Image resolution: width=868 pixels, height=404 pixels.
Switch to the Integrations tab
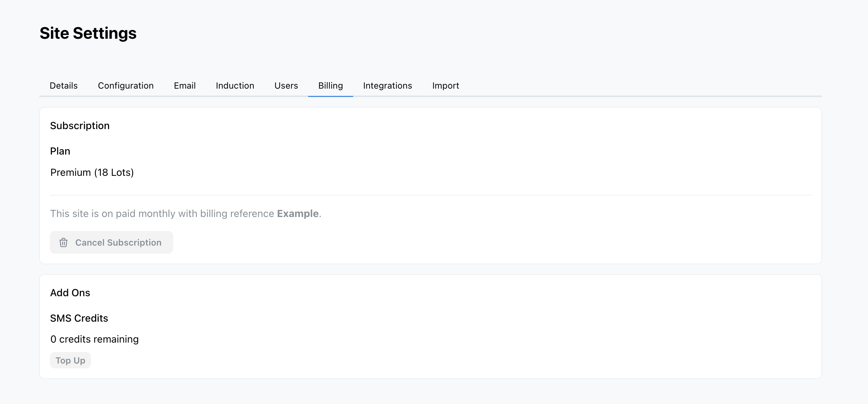point(387,86)
